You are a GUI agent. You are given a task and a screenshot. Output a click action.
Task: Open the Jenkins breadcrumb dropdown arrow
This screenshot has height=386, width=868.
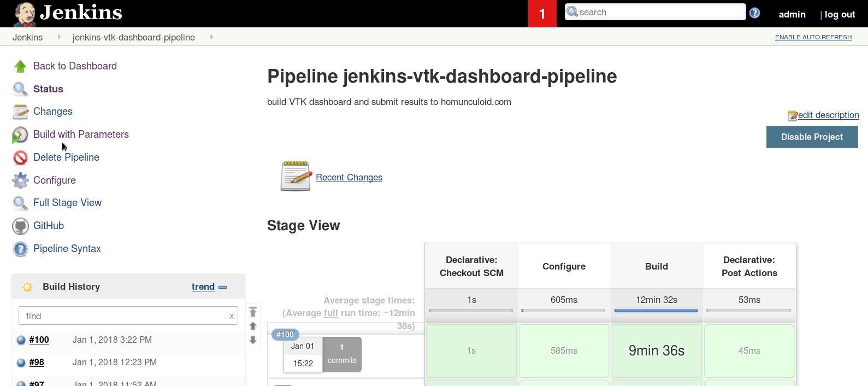point(59,37)
